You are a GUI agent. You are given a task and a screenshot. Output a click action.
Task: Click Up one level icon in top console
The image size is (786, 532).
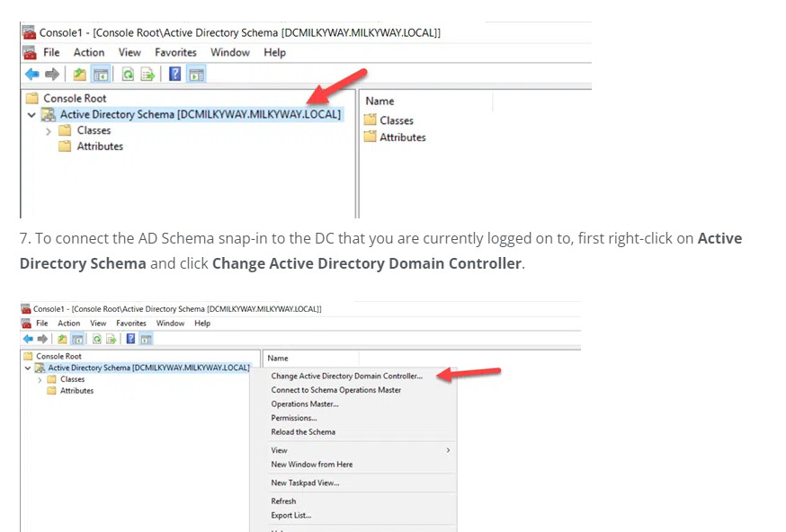click(79, 75)
